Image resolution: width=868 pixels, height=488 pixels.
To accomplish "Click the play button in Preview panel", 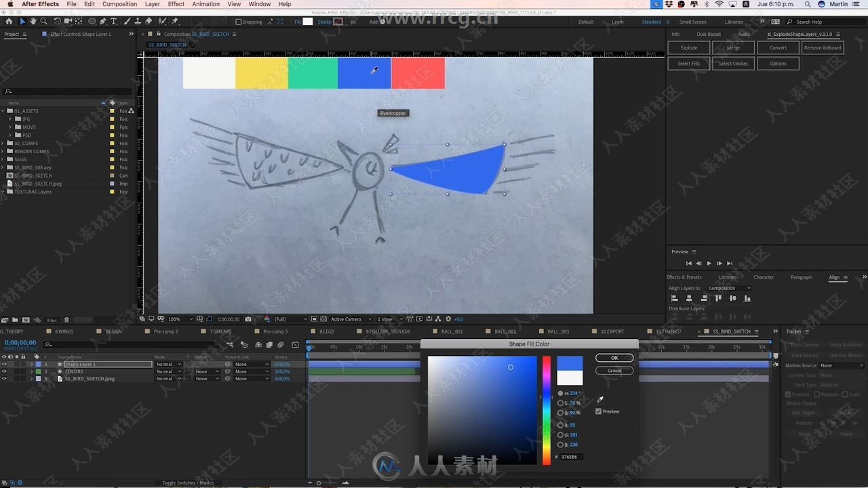I will pos(709,263).
